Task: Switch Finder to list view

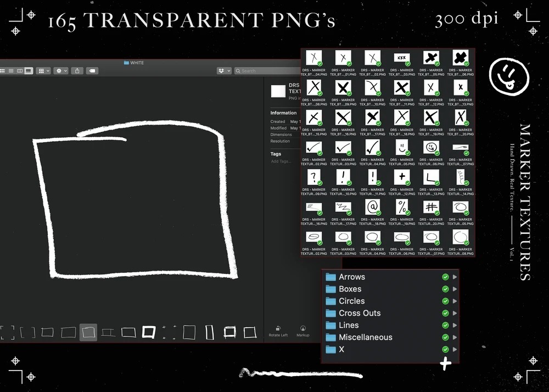Action: 11,71
